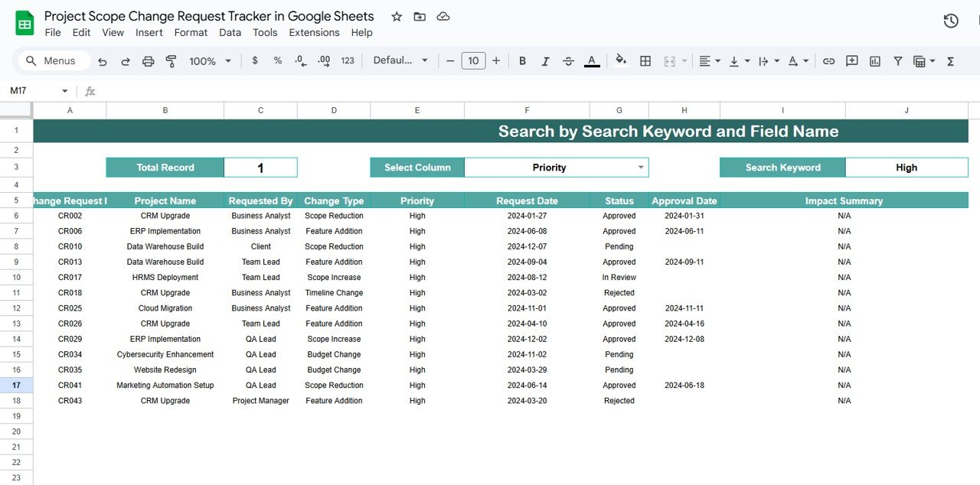Open the functions list via the sigma icon
Image resolution: width=980 pixels, height=485 pixels.
pyautogui.click(x=951, y=60)
